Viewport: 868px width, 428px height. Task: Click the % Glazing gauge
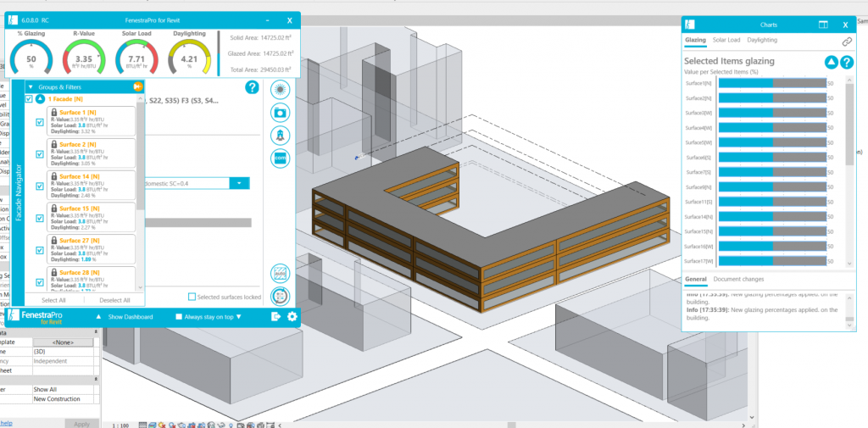point(31,57)
